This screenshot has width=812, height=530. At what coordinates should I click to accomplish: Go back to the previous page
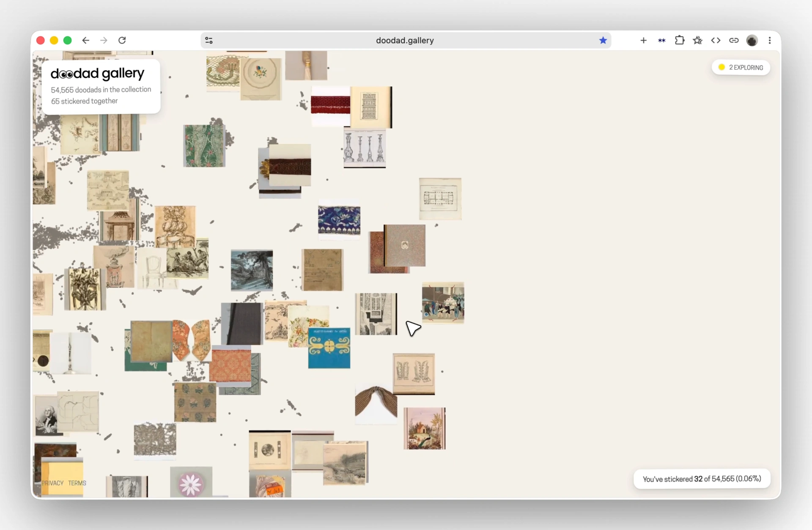86,40
